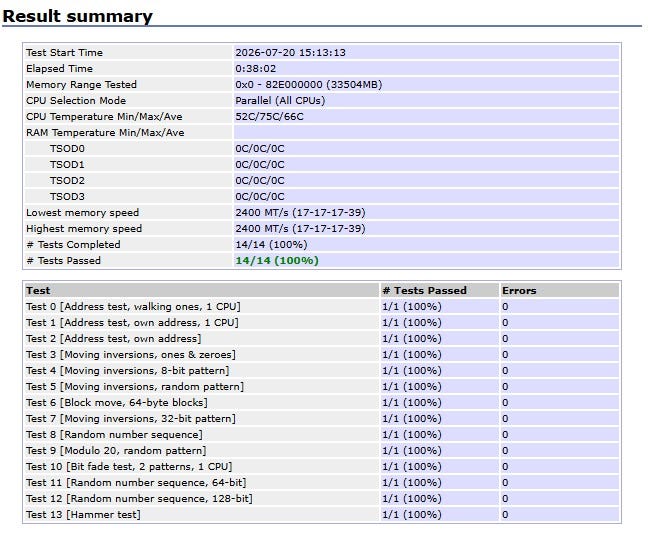
Task: Click the TSOD0 temperature row
Action: (x=322, y=148)
